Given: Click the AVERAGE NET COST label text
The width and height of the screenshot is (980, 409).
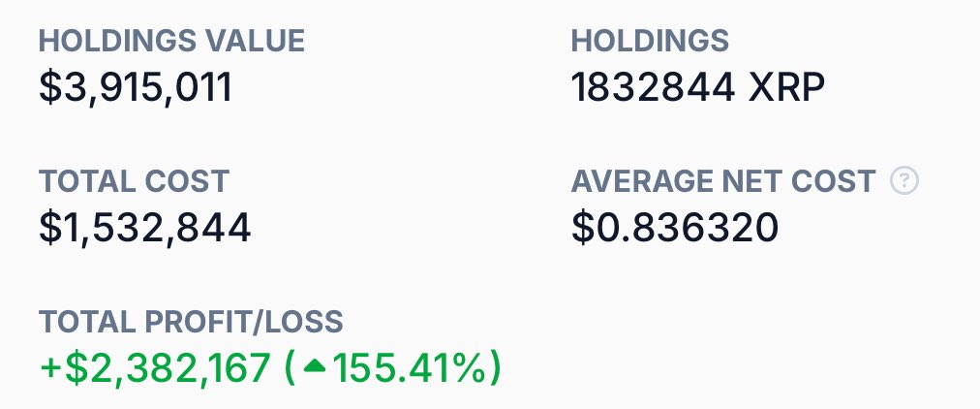Looking at the screenshot, I should tap(723, 181).
